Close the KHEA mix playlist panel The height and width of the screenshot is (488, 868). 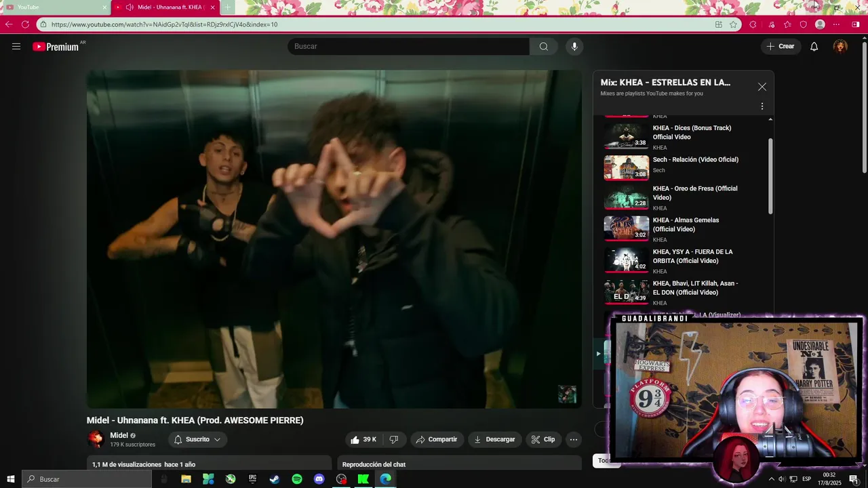point(762,87)
